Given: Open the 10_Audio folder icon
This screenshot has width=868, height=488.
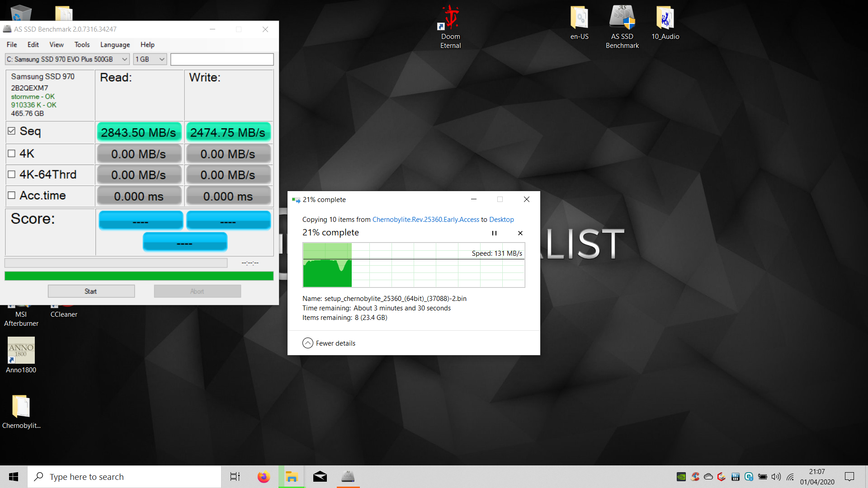Looking at the screenshot, I should (x=665, y=23).
